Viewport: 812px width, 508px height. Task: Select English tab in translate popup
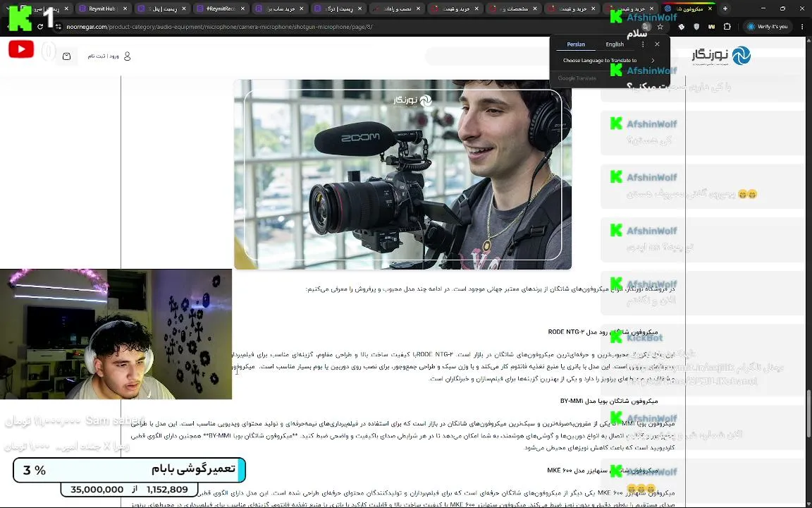click(x=615, y=44)
